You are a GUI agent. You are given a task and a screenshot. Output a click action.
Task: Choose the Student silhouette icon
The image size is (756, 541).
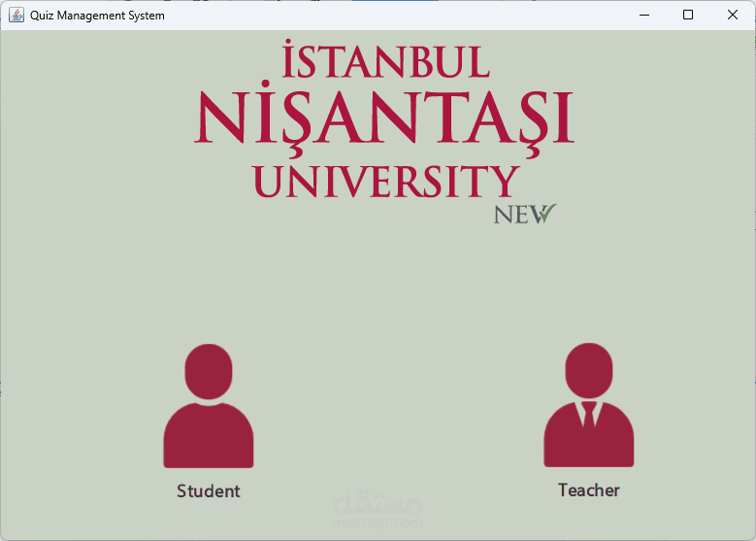209,406
